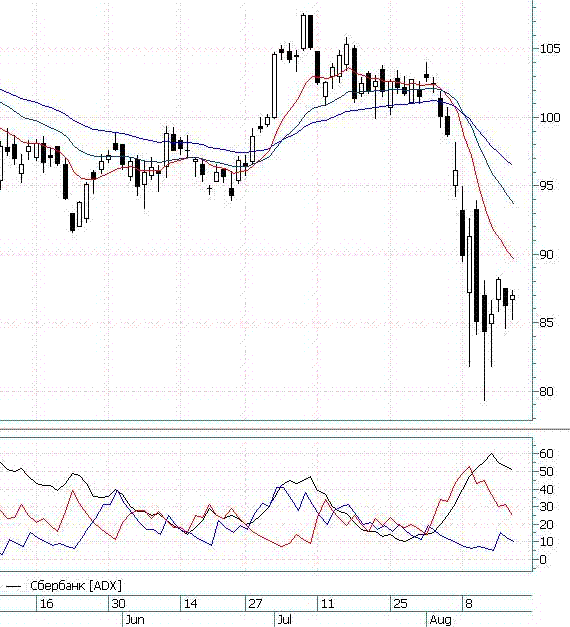Click date 14 on the time axis
The image size is (570, 627).
click(x=190, y=603)
